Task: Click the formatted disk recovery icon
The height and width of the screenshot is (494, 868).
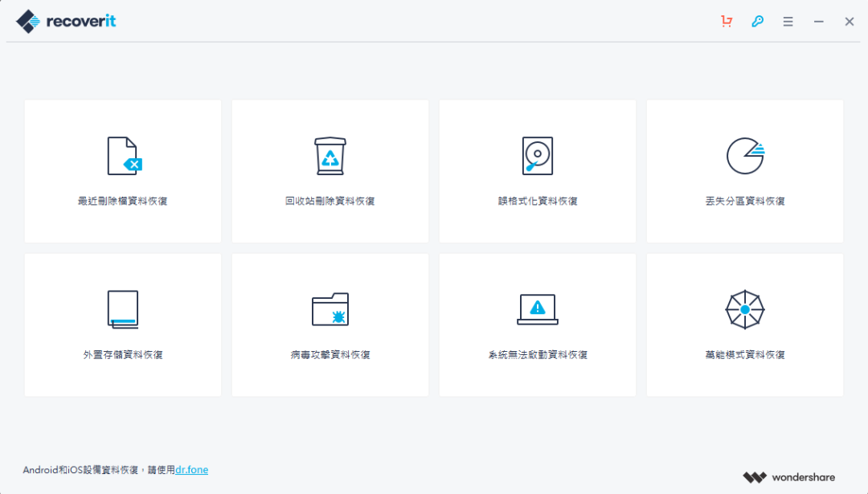Action: pos(538,156)
